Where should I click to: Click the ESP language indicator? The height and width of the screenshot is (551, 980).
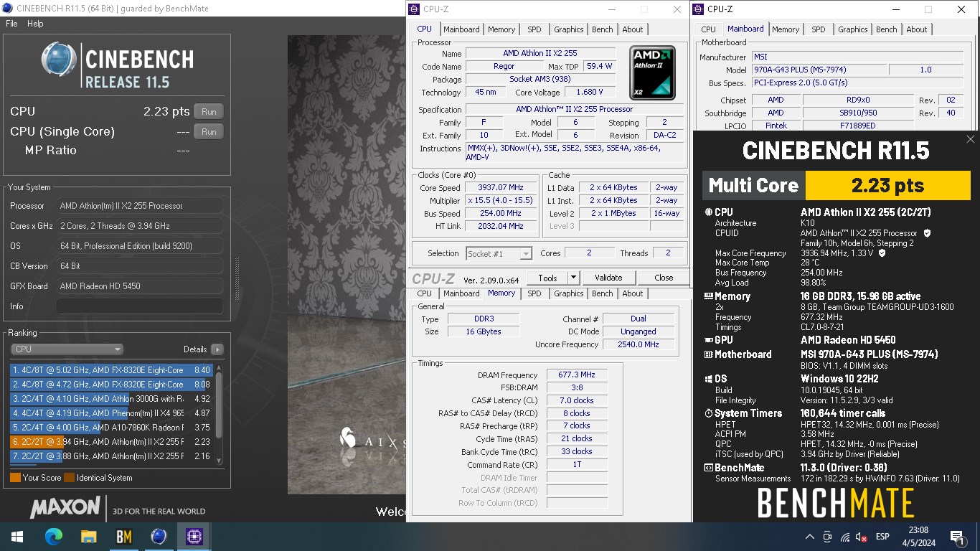click(x=882, y=537)
